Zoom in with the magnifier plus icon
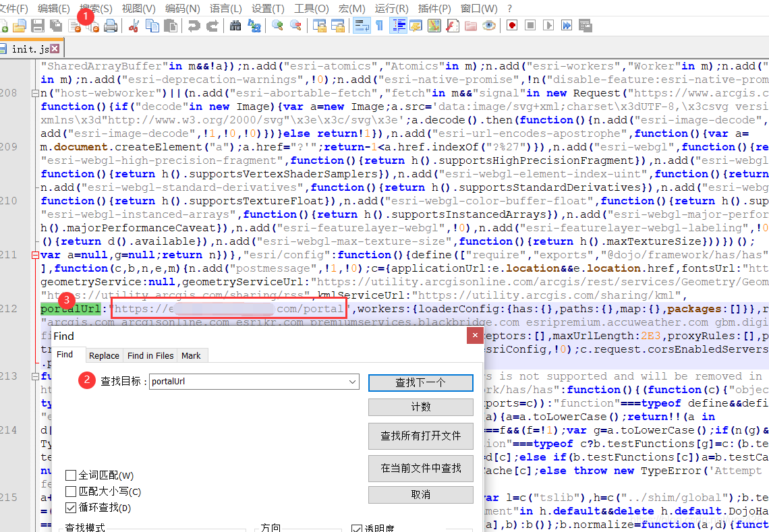 click(x=278, y=26)
